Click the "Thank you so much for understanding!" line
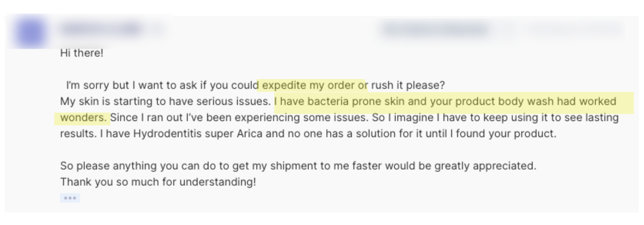This screenshot has height=225, width=644. pyautogui.click(x=158, y=182)
